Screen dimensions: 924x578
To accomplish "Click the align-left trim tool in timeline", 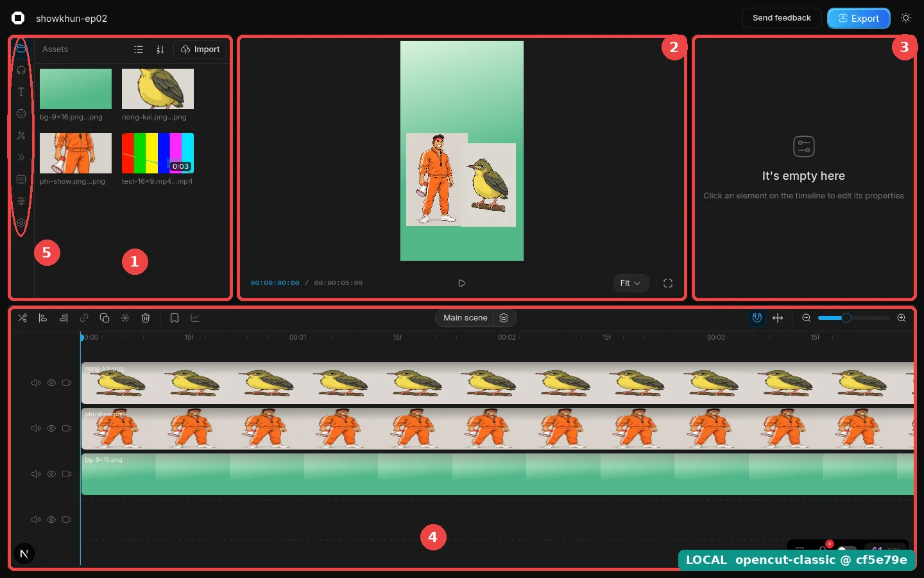I will click(43, 318).
